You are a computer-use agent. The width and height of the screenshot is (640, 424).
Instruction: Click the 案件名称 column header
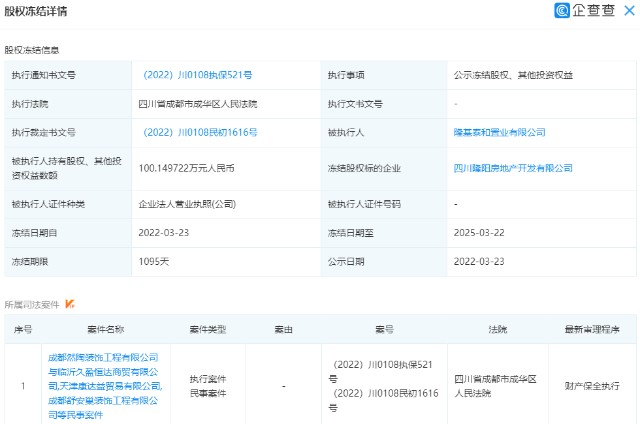click(106, 329)
